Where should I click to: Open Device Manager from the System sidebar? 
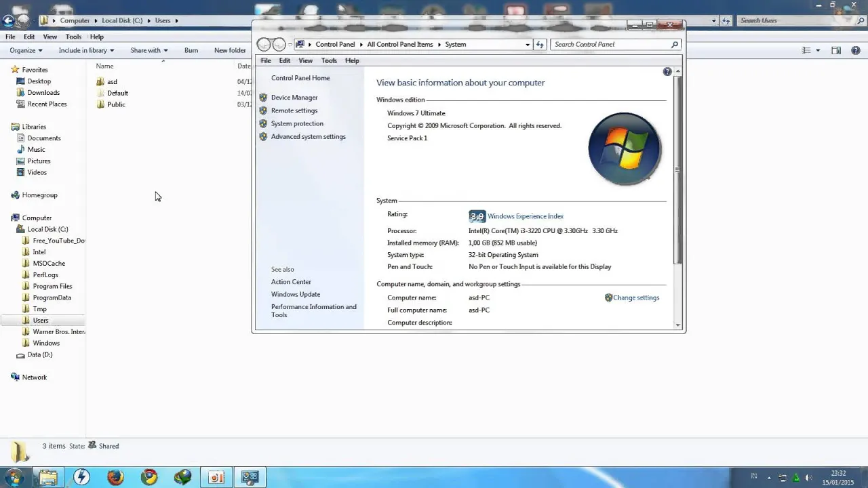point(294,98)
